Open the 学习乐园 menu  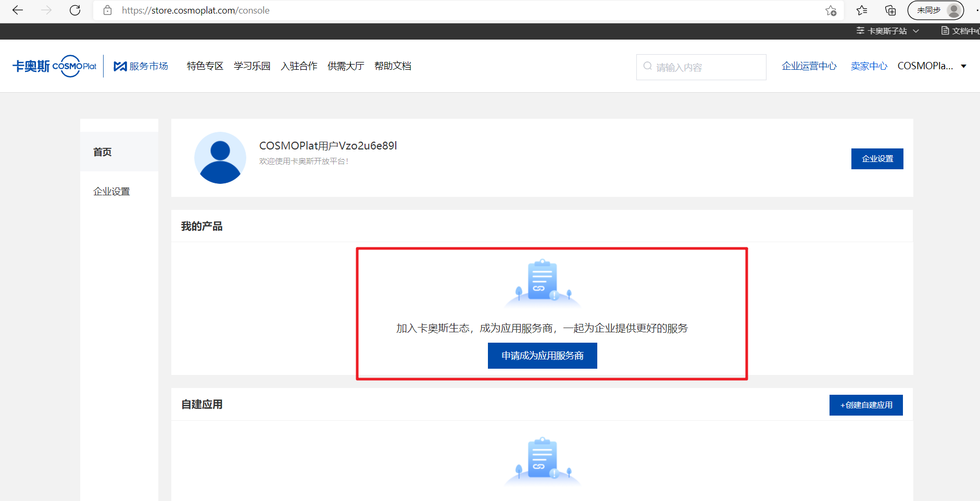point(252,66)
